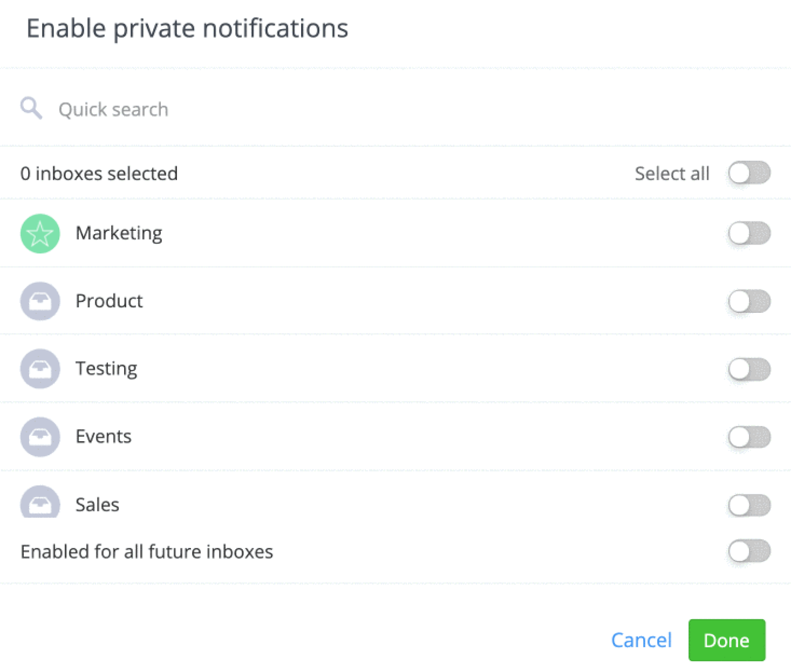Switch on Events inbox notifications
Viewport: 791px width, 672px height.
pyautogui.click(x=749, y=437)
